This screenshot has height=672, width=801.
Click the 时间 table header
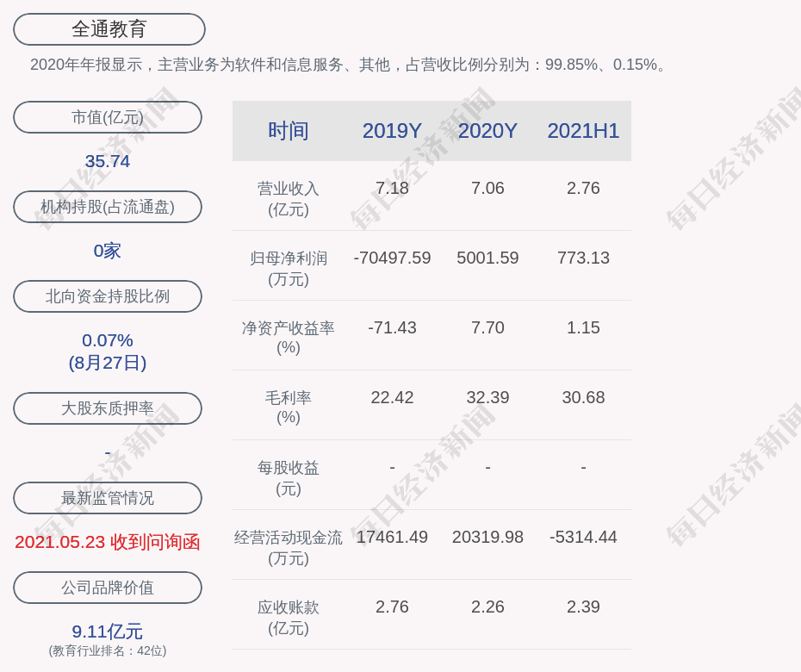(x=288, y=131)
